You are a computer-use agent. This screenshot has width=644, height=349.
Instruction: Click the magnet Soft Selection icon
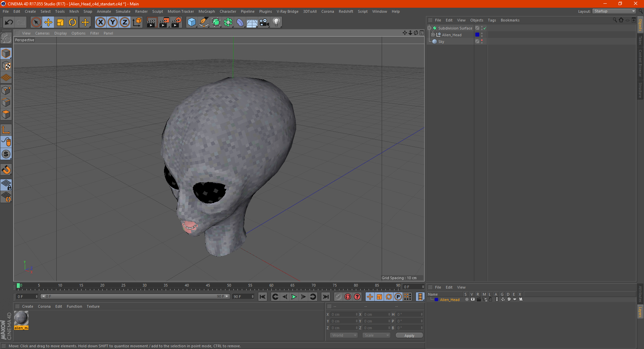pos(6,170)
